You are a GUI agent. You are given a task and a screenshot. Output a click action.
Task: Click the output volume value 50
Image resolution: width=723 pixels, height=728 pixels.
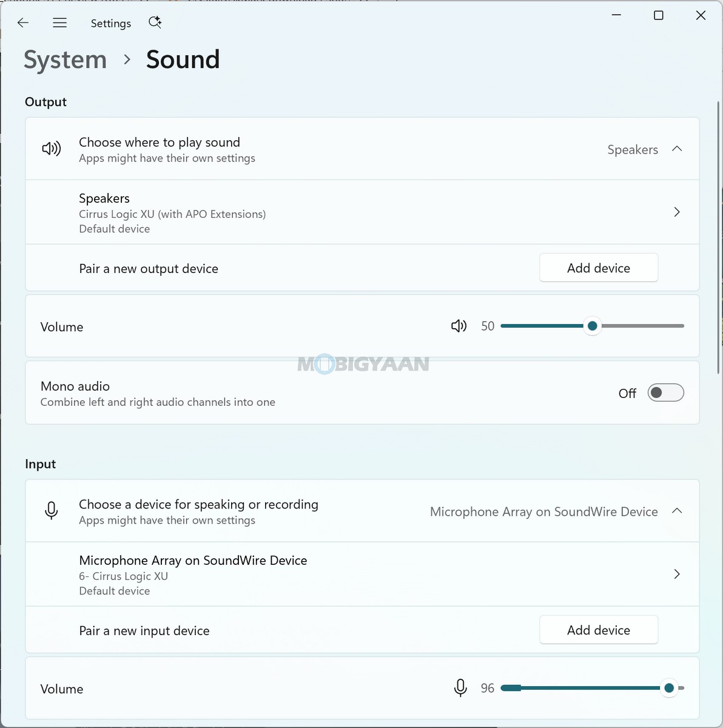(x=488, y=326)
